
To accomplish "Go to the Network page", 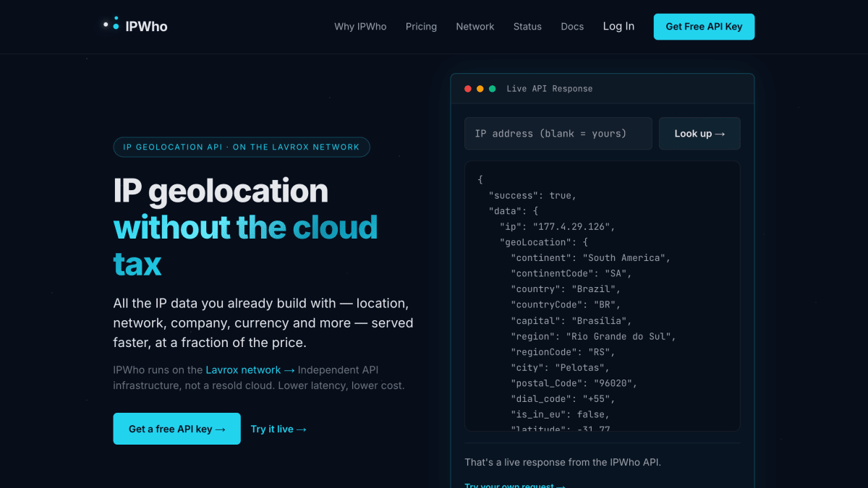I will [475, 27].
